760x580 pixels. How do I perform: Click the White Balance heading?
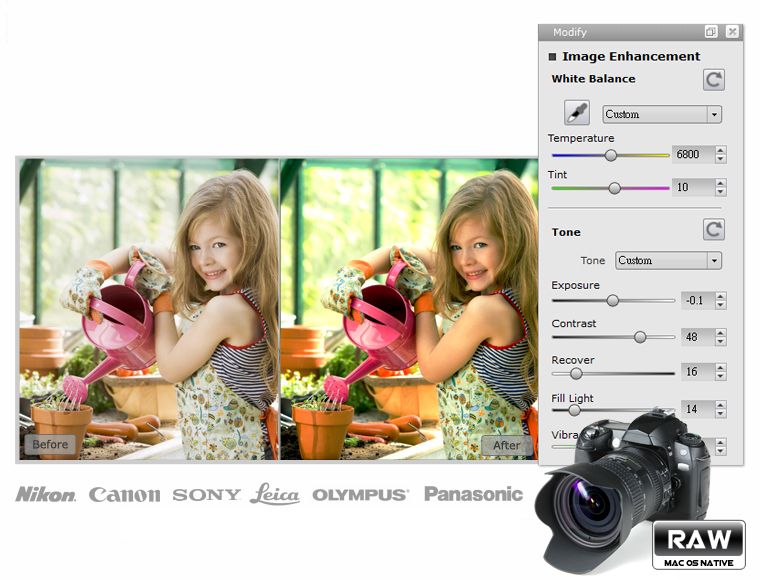593,79
